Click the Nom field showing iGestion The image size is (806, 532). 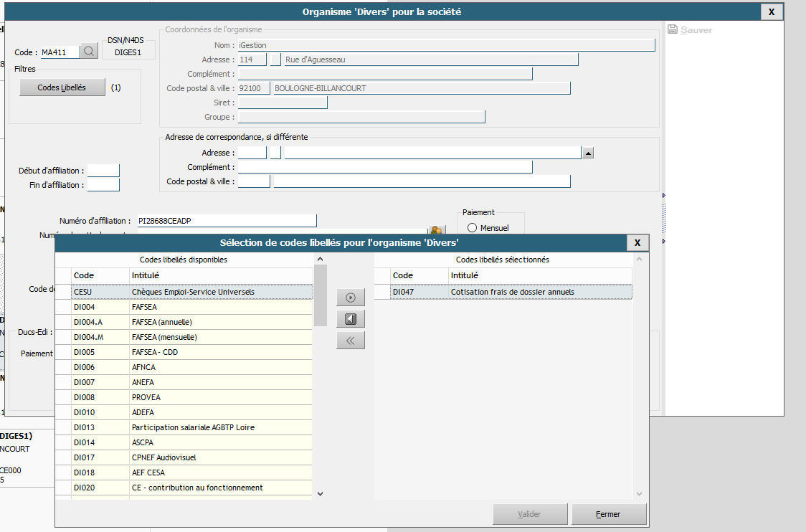coord(446,45)
